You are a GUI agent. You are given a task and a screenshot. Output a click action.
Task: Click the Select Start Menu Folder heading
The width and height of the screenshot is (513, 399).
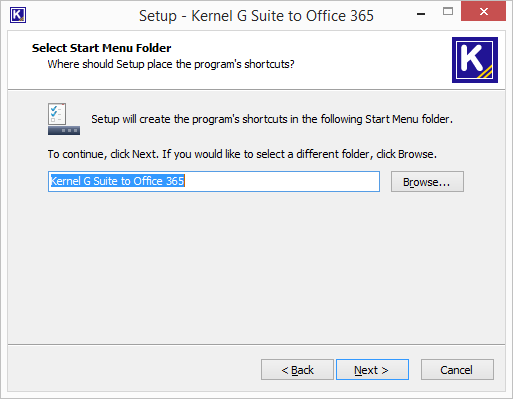click(101, 48)
